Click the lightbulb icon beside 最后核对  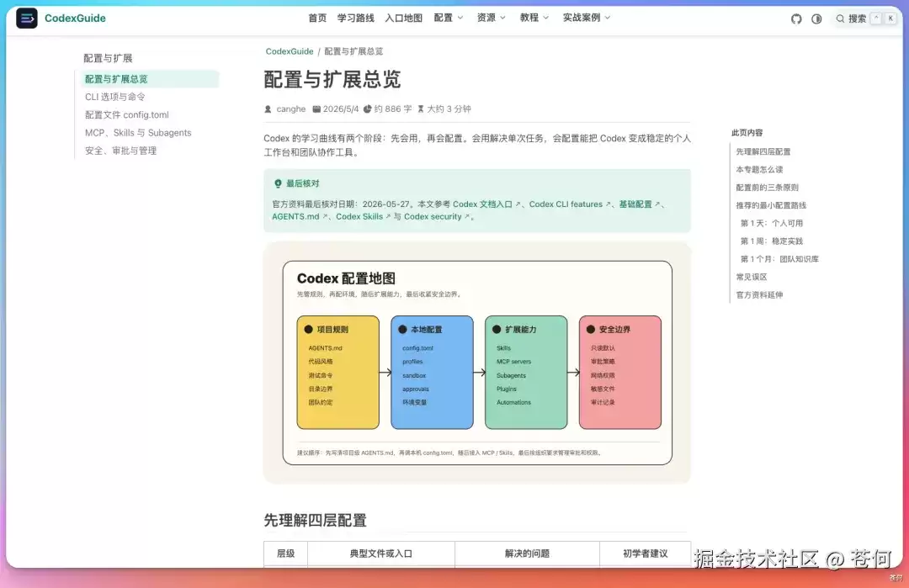point(278,183)
